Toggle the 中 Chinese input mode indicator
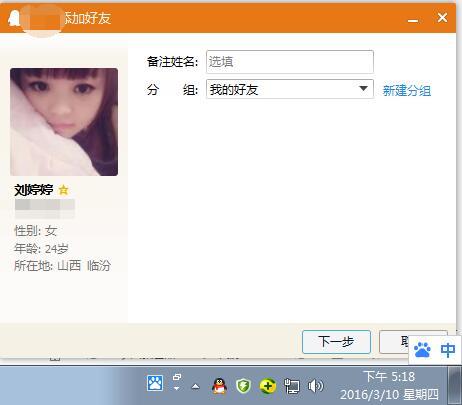Image resolution: width=462 pixels, height=405 pixels. coord(447,350)
